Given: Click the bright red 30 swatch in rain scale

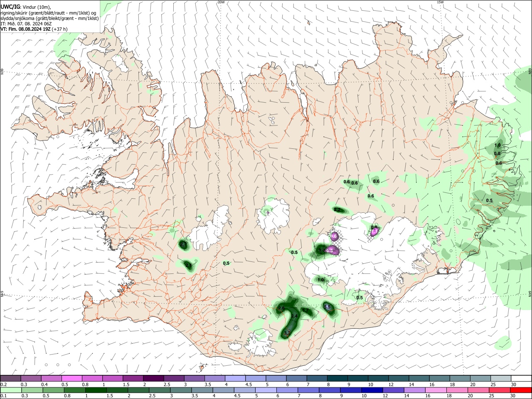Looking at the screenshot, I should coord(522,390).
